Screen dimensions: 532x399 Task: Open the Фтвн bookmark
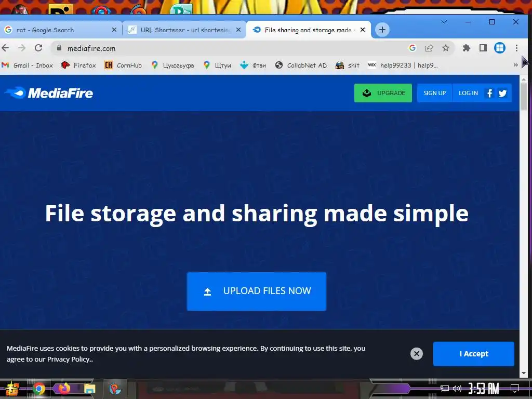253,65
